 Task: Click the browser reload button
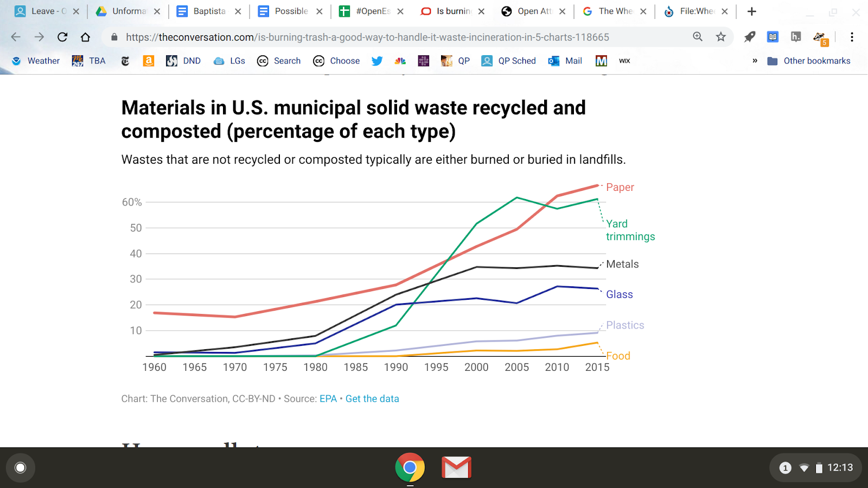tap(62, 37)
